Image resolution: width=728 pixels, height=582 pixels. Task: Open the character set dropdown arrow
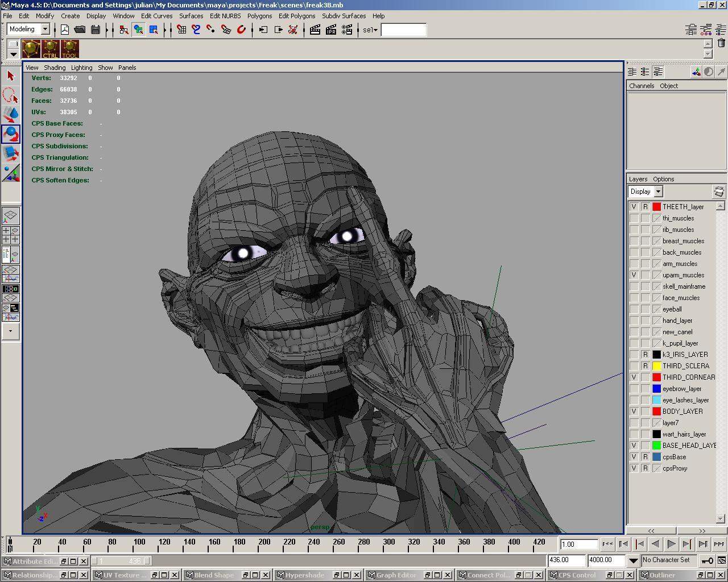tap(633, 560)
